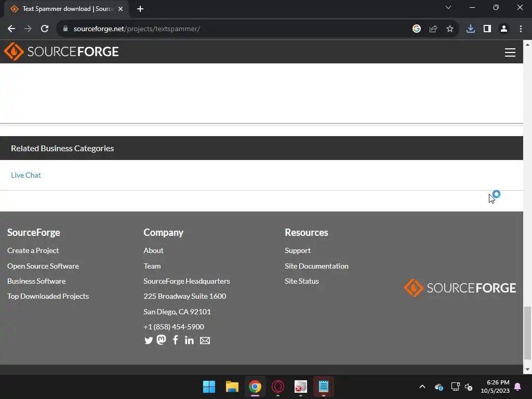Viewport: 532px width, 399px height.
Task: Open Chrome three-dot menu
Action: (x=521, y=29)
